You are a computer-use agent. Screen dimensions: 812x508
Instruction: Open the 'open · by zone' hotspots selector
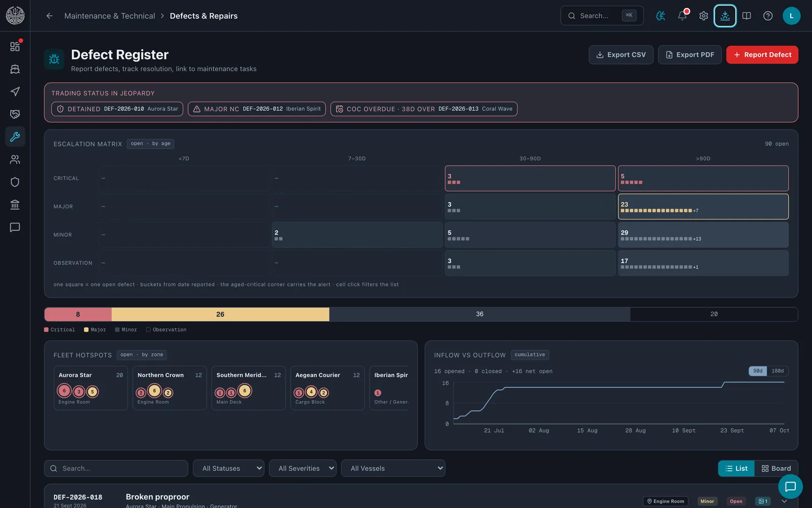[142, 355]
